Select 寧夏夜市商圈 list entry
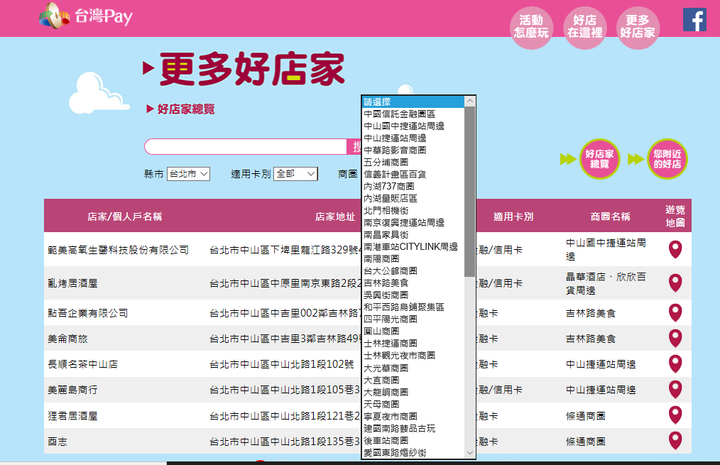 (x=413, y=416)
